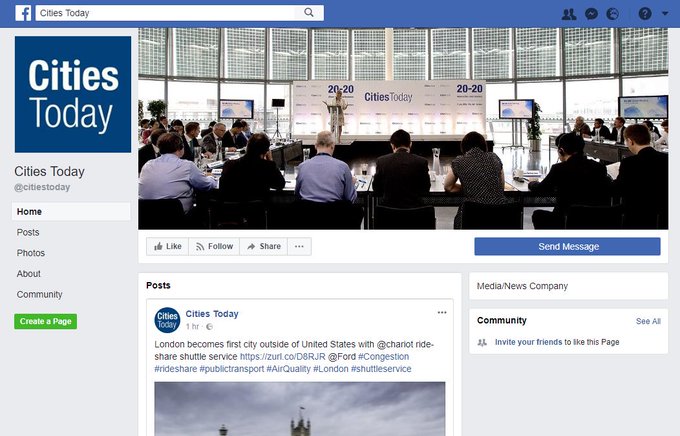Click the post's public privacy globe icon
The height and width of the screenshot is (436, 680).
click(x=209, y=327)
